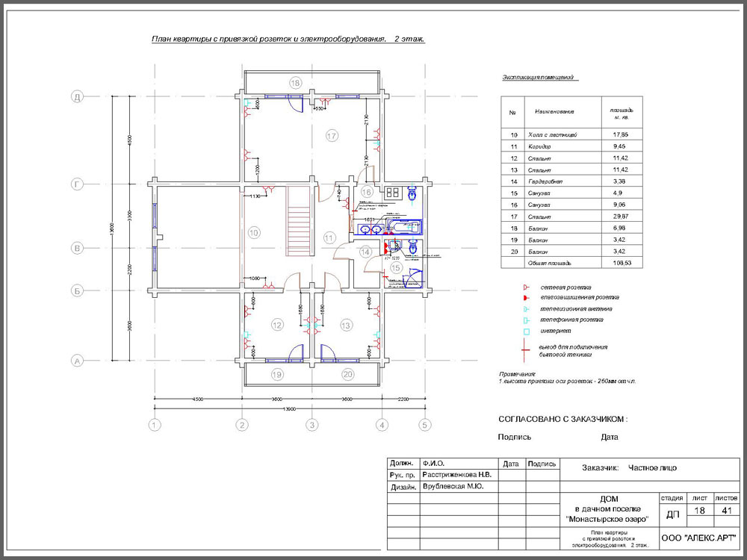Click the toilet symbol in room 16
This screenshot has width=747, height=560.
[x=412, y=193]
